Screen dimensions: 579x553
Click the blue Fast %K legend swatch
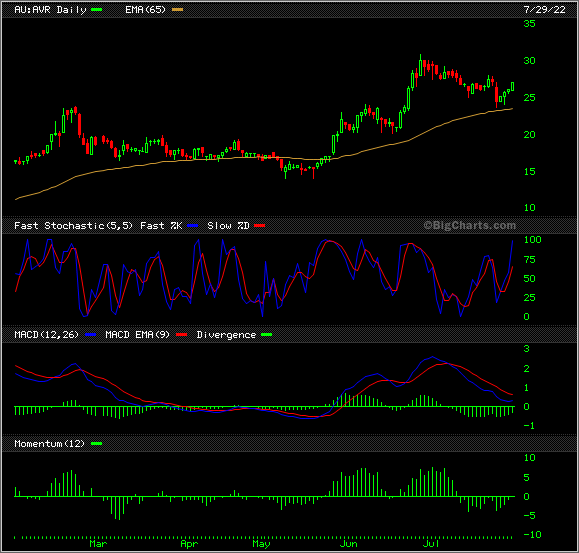tap(192, 226)
